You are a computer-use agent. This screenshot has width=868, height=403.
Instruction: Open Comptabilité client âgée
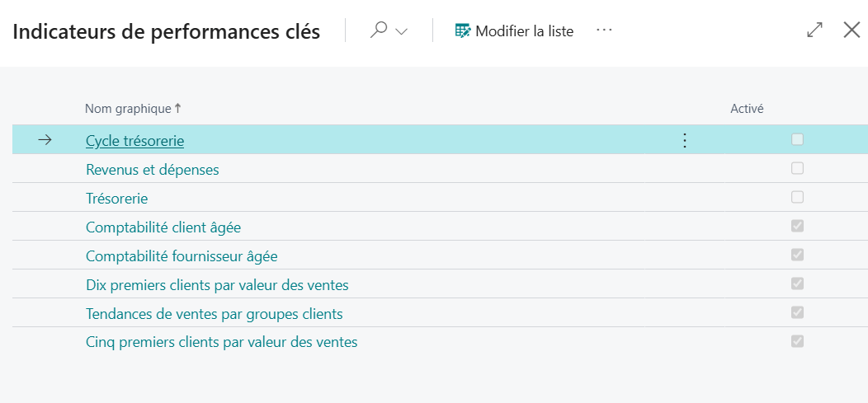(x=163, y=227)
